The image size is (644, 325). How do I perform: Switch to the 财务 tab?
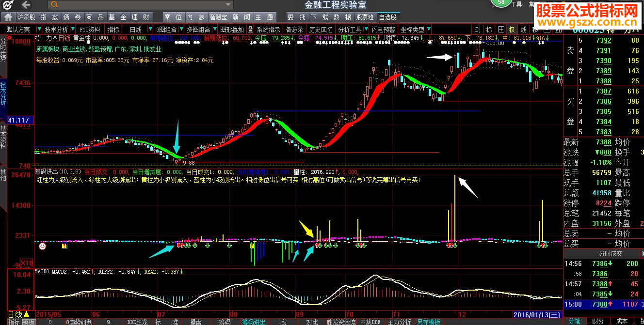[597, 321]
